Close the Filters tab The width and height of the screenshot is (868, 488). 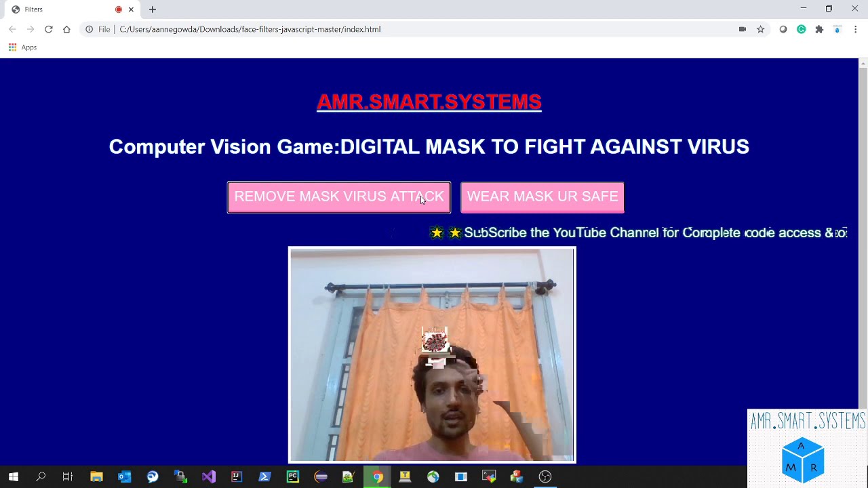pos(131,9)
